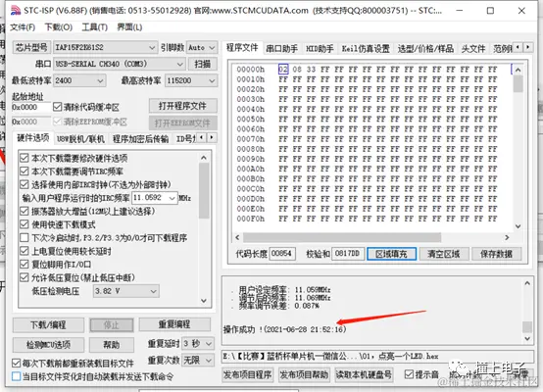Click start address 0x0000 input field
Screen dimensions: 543x392
(x=31, y=107)
